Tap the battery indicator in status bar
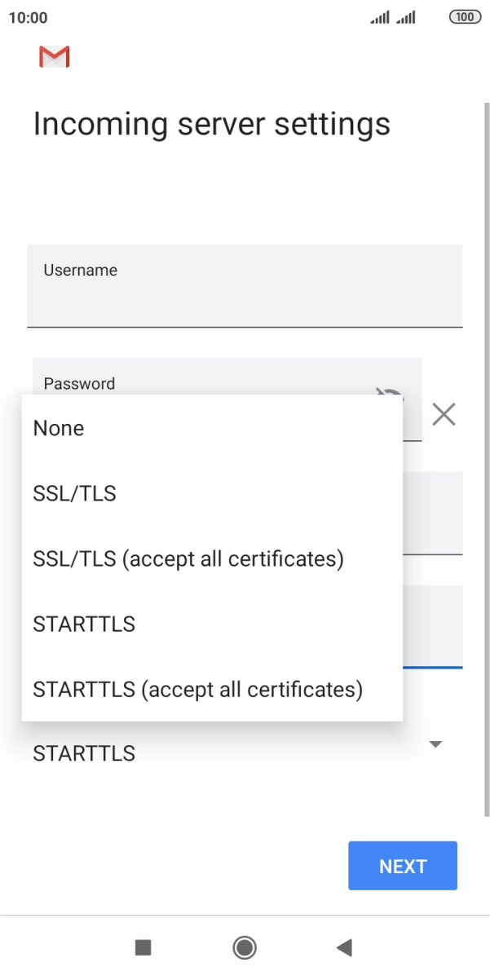 click(x=465, y=17)
